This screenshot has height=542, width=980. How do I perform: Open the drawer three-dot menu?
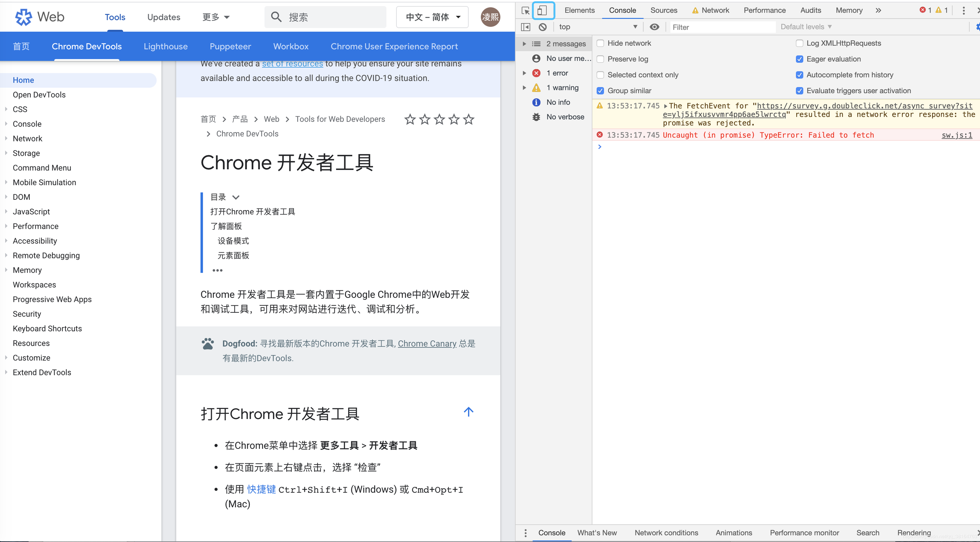[x=525, y=533]
